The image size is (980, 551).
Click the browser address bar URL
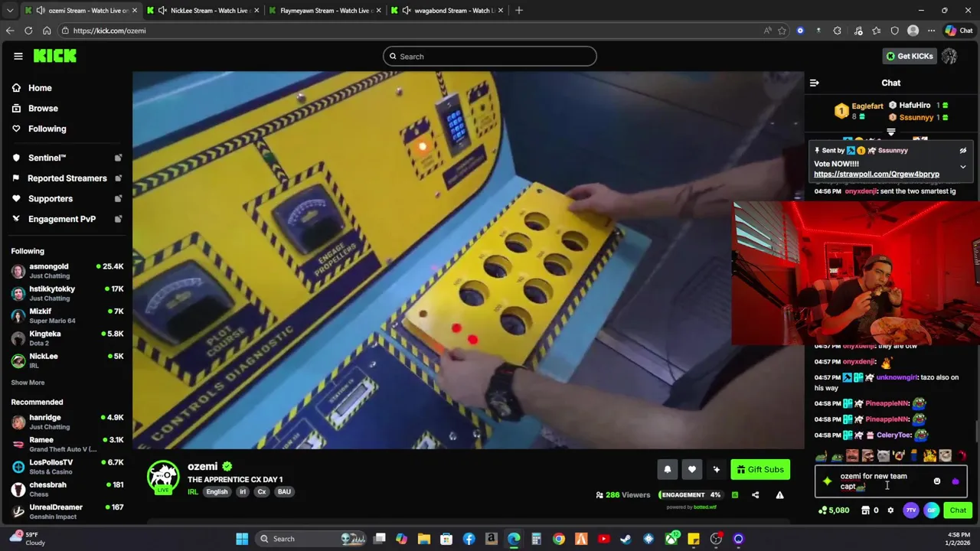tap(109, 31)
